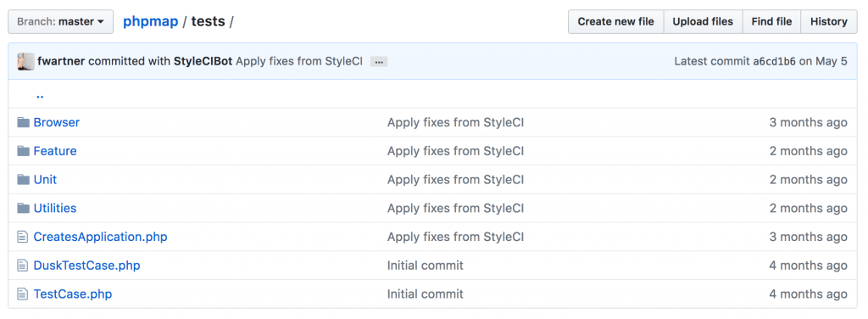Open the latest commit hash a6cd1b6
The image size is (868, 319).
tap(774, 61)
